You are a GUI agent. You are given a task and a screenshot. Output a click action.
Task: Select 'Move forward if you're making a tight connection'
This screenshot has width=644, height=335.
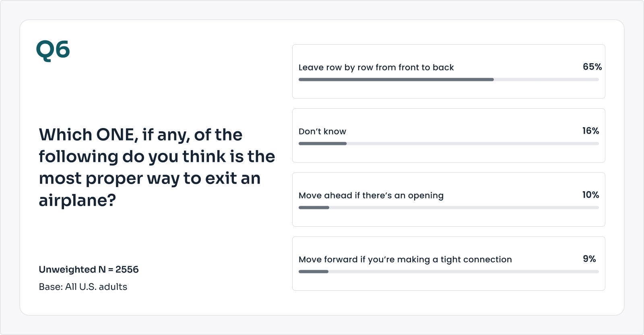point(405,260)
